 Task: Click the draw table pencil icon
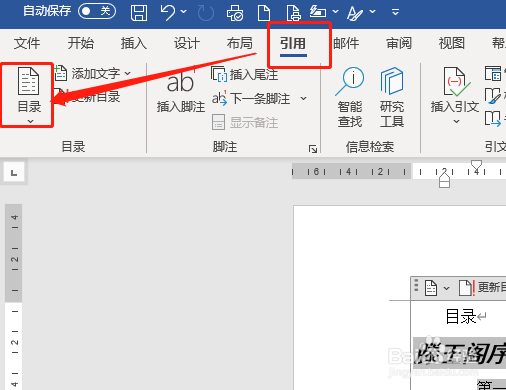pyautogui.click(x=318, y=12)
